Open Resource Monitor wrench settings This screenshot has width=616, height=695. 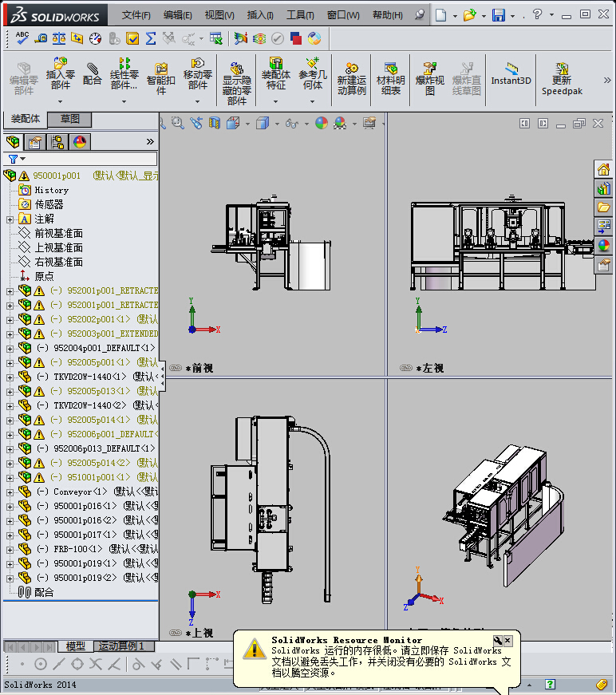click(498, 641)
